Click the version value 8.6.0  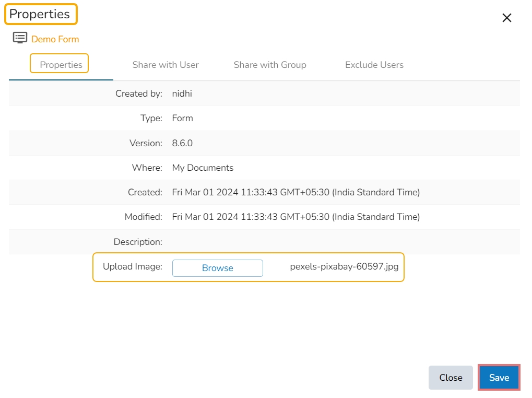(182, 143)
